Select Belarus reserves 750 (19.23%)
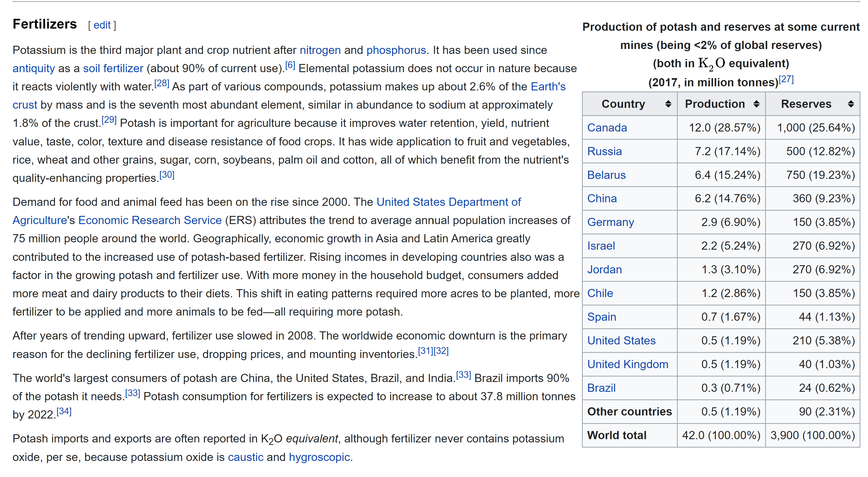This screenshot has height=477, width=868. 813,175
